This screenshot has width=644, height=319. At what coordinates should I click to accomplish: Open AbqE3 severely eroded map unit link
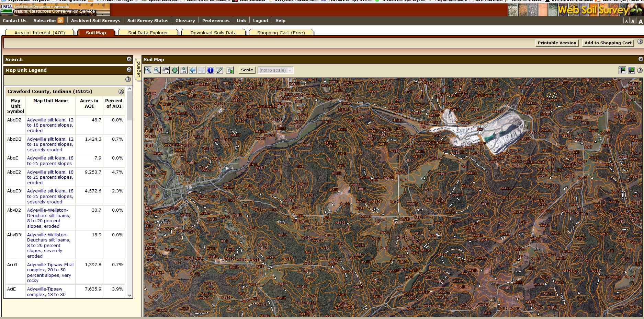click(x=50, y=196)
